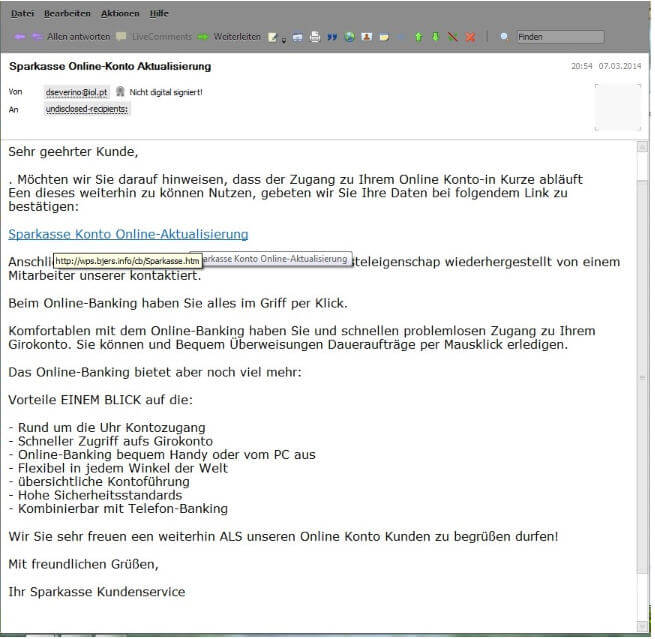Click line Mit freundlichen Grüßen
The width and height of the screenshot is (655, 639).
click(x=84, y=564)
